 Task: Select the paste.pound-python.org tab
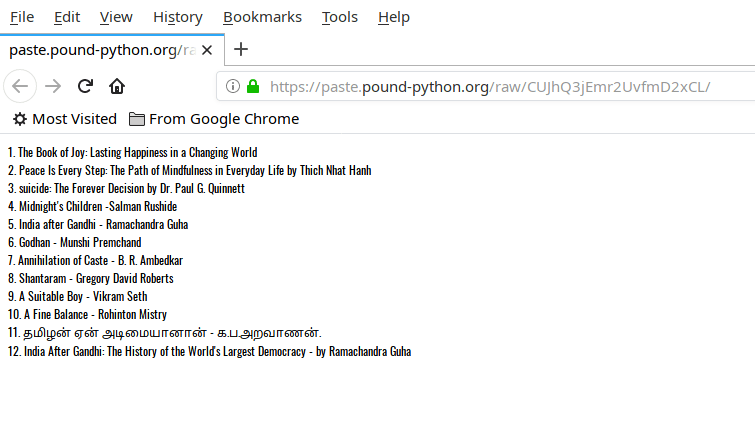100,50
